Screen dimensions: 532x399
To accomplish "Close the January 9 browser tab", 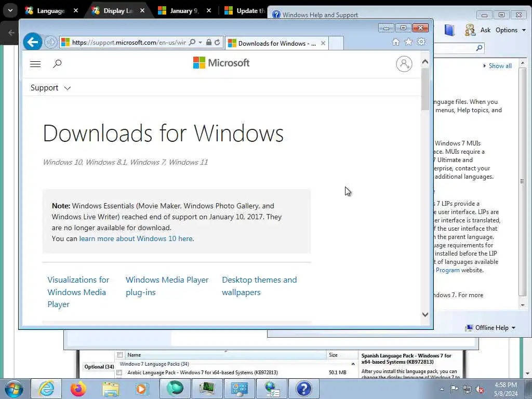I will (x=209, y=10).
